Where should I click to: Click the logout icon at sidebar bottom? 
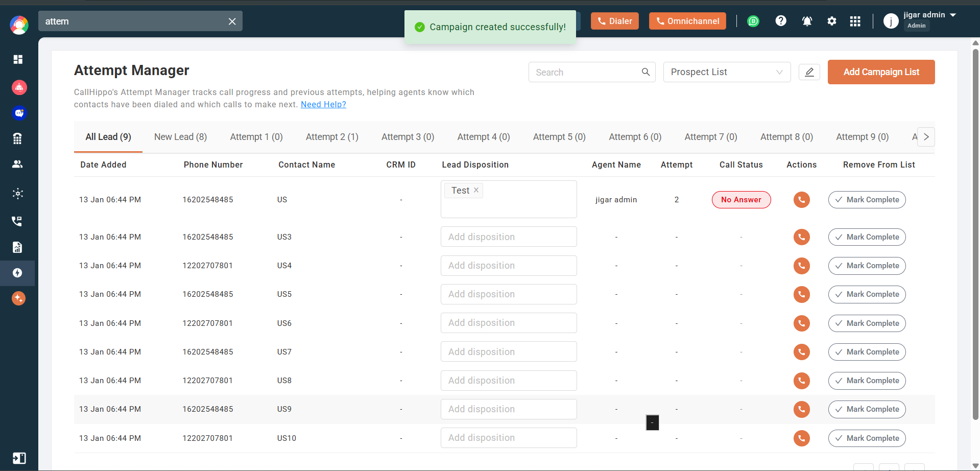point(19,458)
